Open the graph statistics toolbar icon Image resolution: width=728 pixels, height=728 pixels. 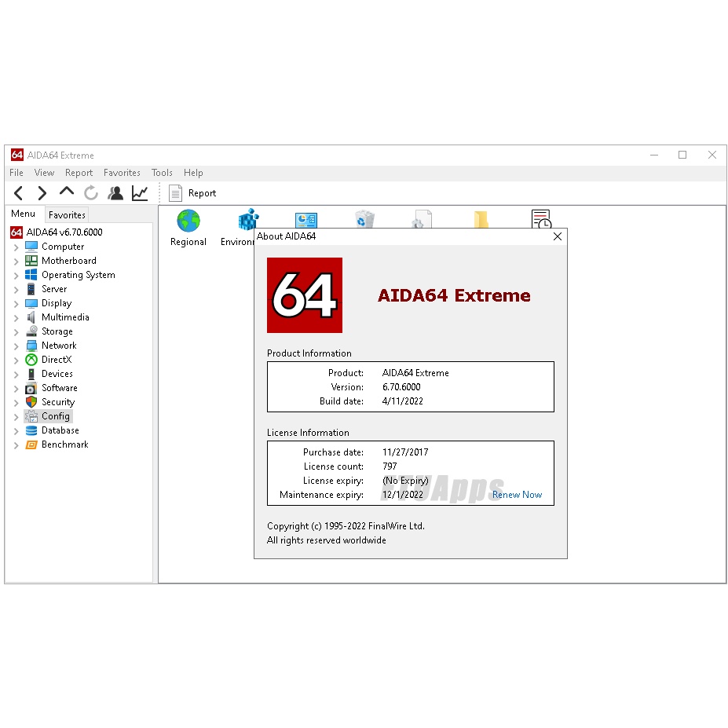(x=140, y=193)
